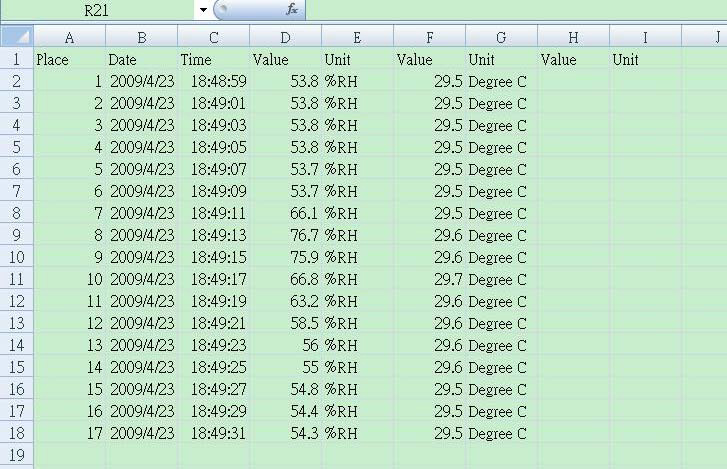Select the time cell 18:49:01
Image resolution: width=727 pixels, height=469 pixels.
214,103
